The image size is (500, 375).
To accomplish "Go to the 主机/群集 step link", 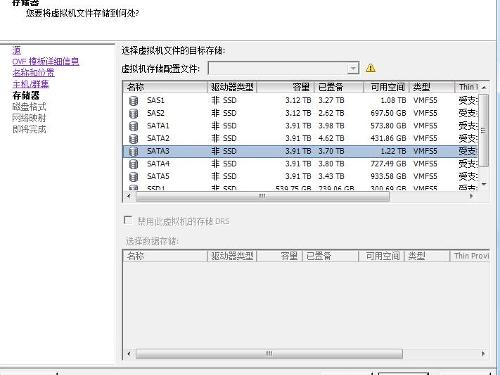I will click(31, 84).
